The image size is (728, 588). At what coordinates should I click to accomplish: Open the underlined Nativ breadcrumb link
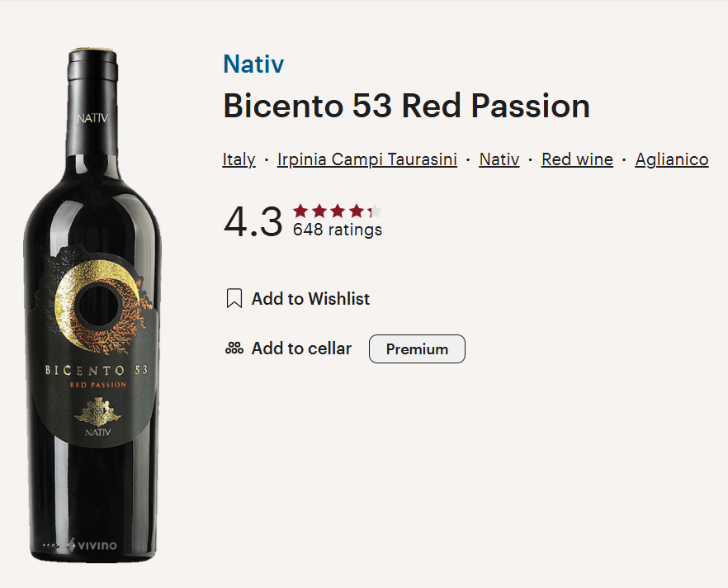[x=499, y=159]
